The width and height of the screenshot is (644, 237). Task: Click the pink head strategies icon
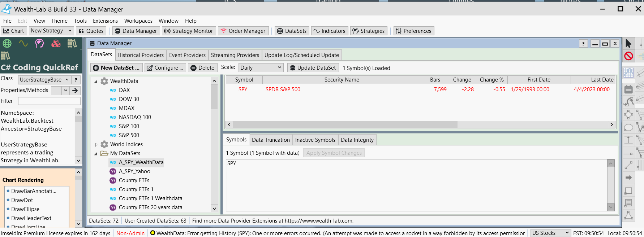click(x=39, y=44)
